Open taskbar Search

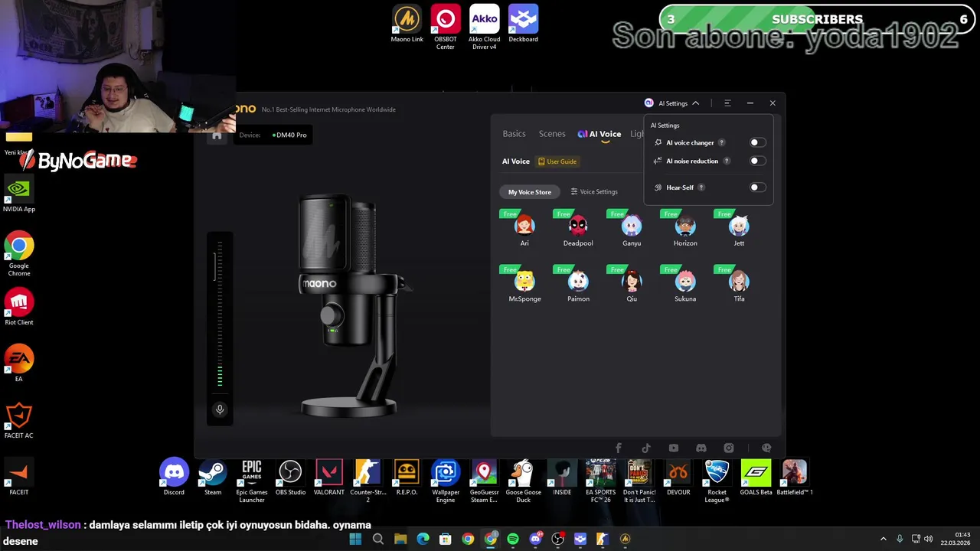pyautogui.click(x=377, y=539)
